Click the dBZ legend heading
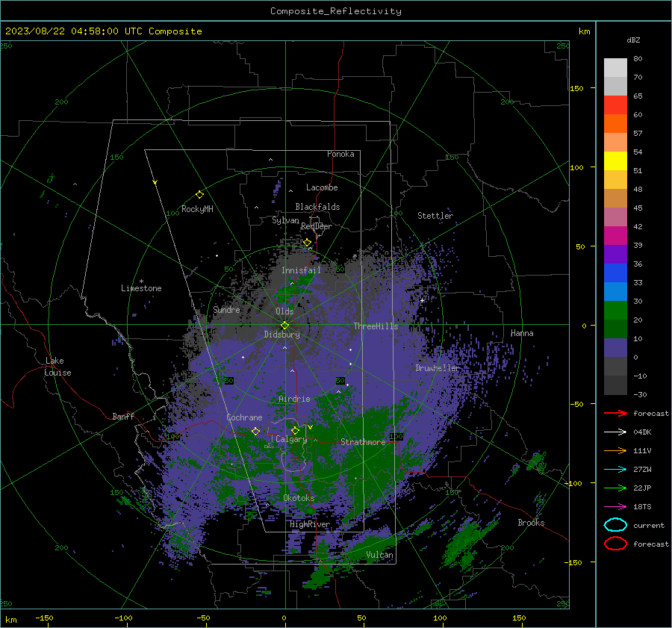Screen dimensions: 672x628 coord(633,40)
